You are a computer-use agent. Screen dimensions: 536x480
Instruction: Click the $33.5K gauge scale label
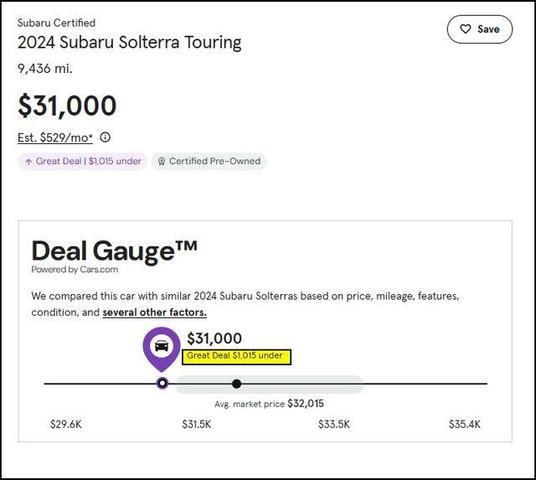[334, 424]
